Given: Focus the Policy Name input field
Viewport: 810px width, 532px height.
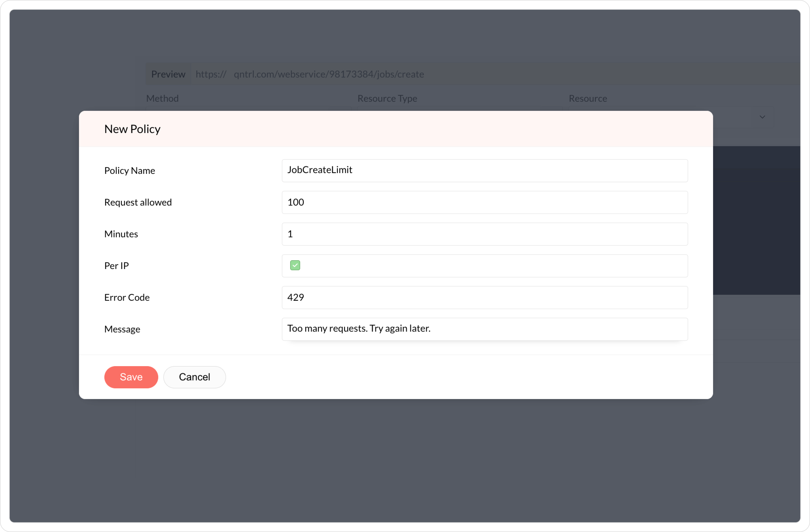Looking at the screenshot, I should [484, 170].
